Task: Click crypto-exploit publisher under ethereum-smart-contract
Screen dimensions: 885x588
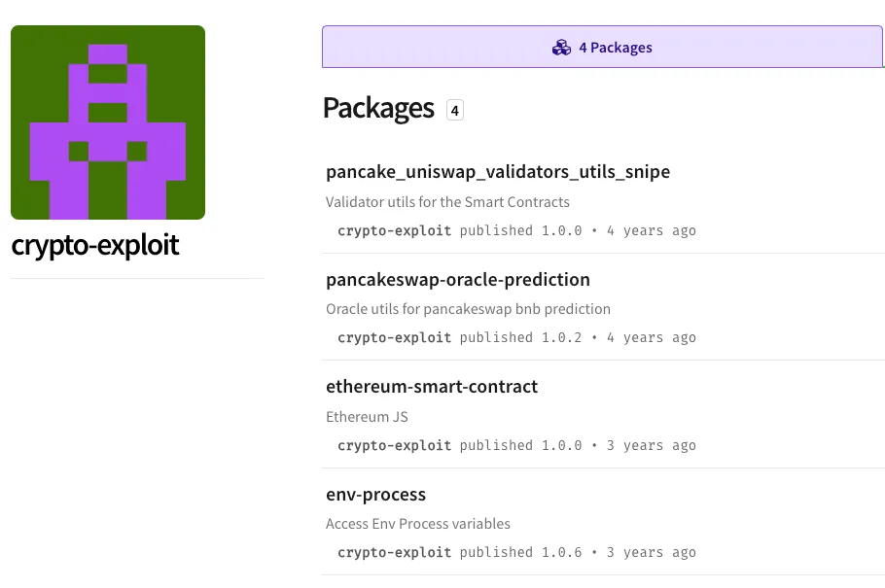Action: [395, 446]
